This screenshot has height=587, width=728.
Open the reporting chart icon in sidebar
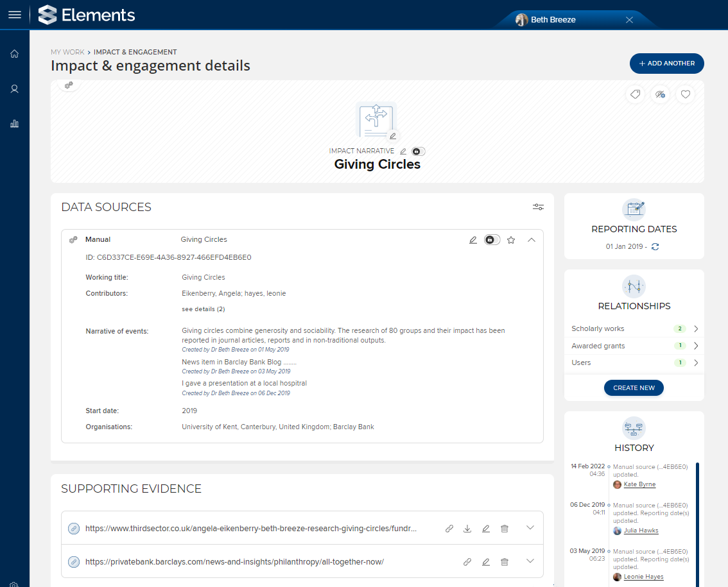coord(14,123)
